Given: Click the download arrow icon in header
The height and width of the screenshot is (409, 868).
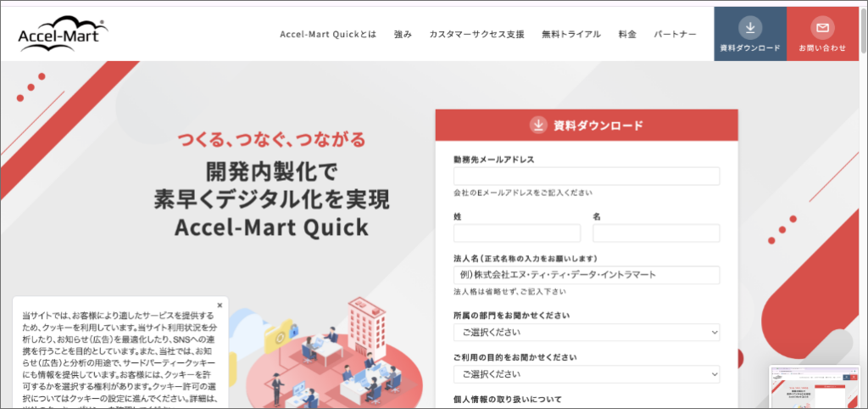Looking at the screenshot, I should tap(750, 27).
